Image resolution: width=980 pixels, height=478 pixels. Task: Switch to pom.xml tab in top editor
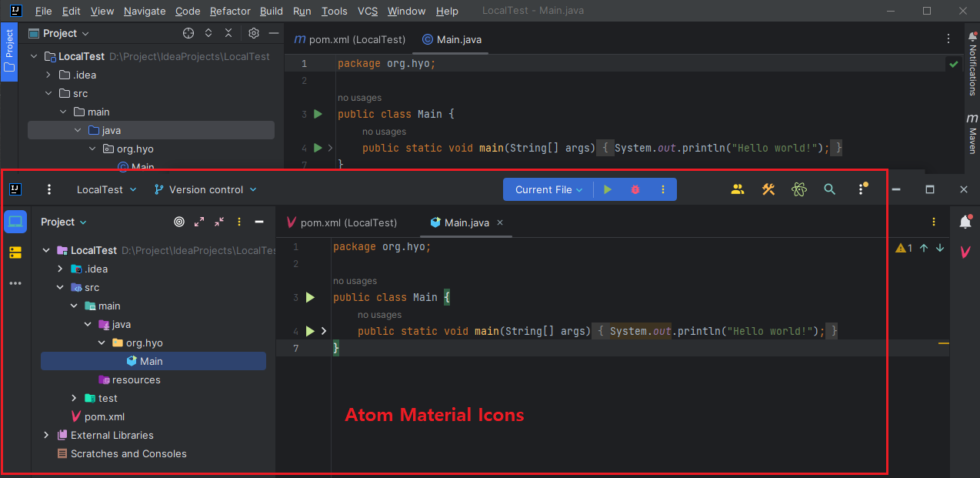350,39
